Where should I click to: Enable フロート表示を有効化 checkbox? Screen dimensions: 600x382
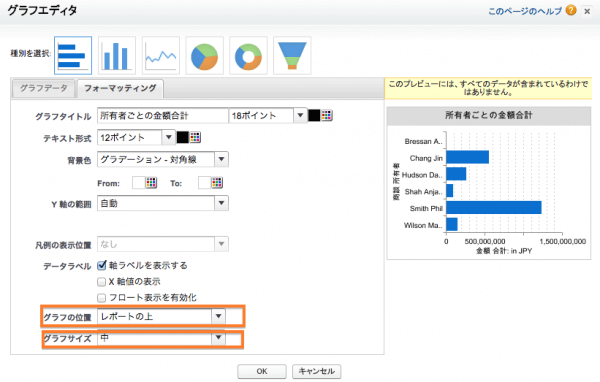101,298
